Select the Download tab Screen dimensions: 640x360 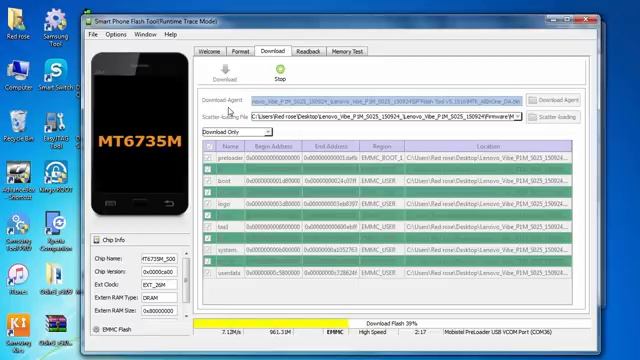[x=273, y=51]
